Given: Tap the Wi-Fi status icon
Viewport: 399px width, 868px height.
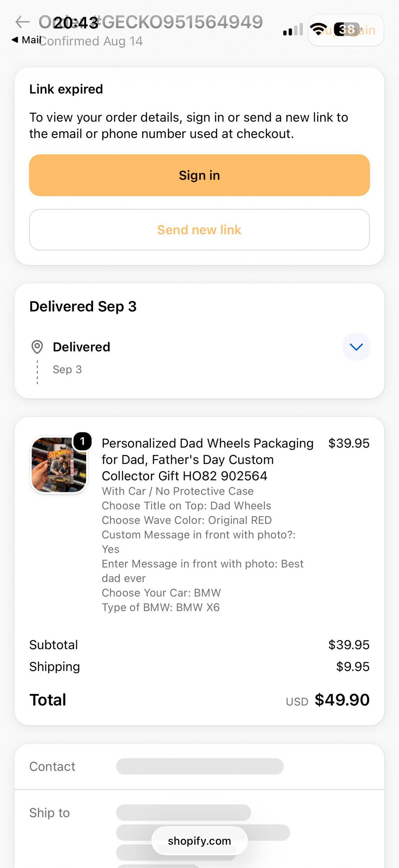Looking at the screenshot, I should [318, 29].
